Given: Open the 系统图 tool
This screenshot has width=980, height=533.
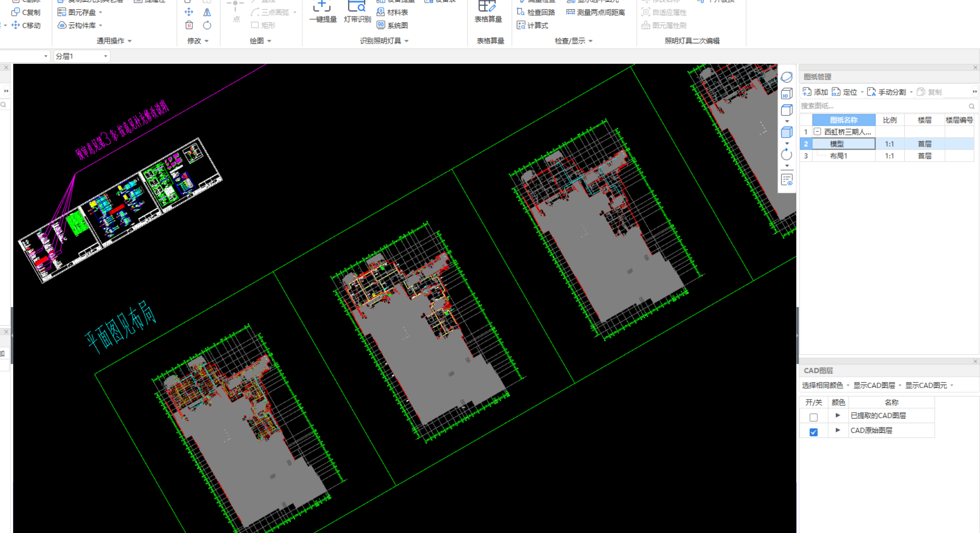Looking at the screenshot, I should click(392, 26).
